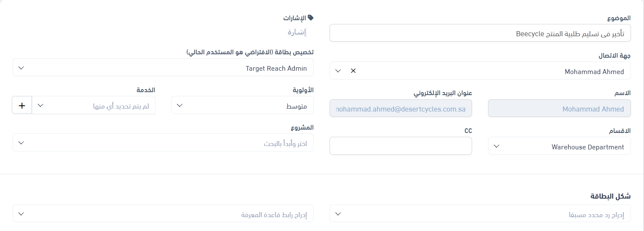Click the chevron of the priority field
Screen dimensions: 644x231
click(x=179, y=105)
